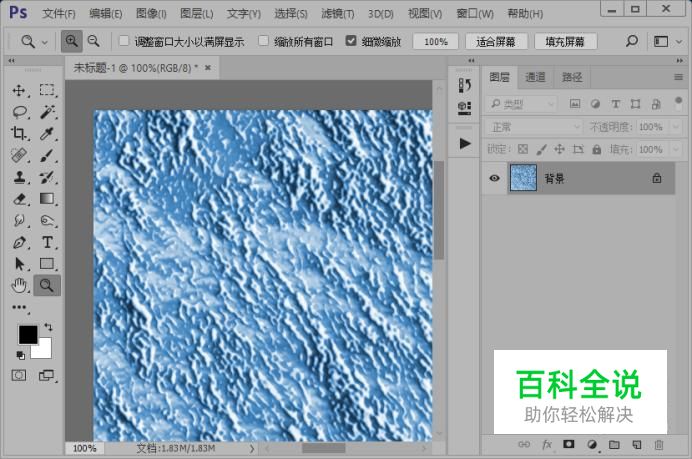Select the Hand tool

(x=19, y=286)
